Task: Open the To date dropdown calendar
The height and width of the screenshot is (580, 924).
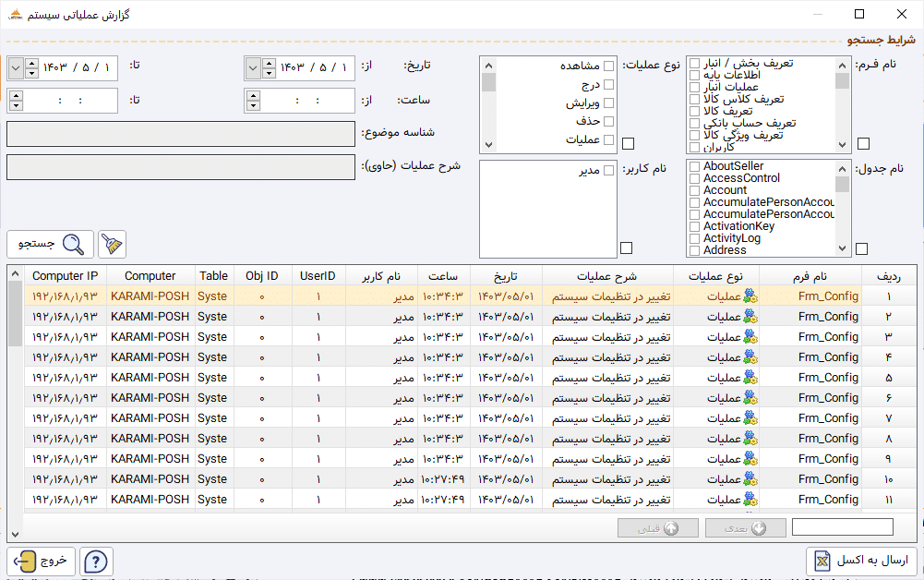Action: click(16, 68)
